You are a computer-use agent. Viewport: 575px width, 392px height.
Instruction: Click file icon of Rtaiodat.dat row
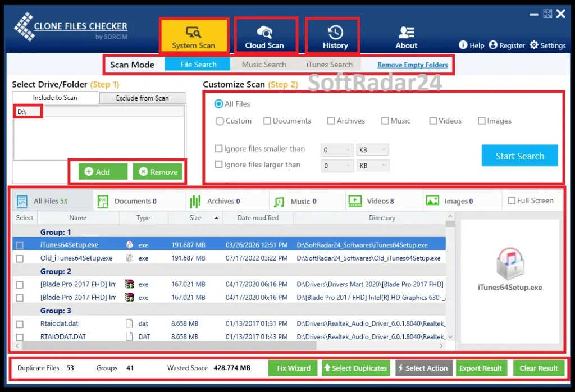[x=129, y=323]
